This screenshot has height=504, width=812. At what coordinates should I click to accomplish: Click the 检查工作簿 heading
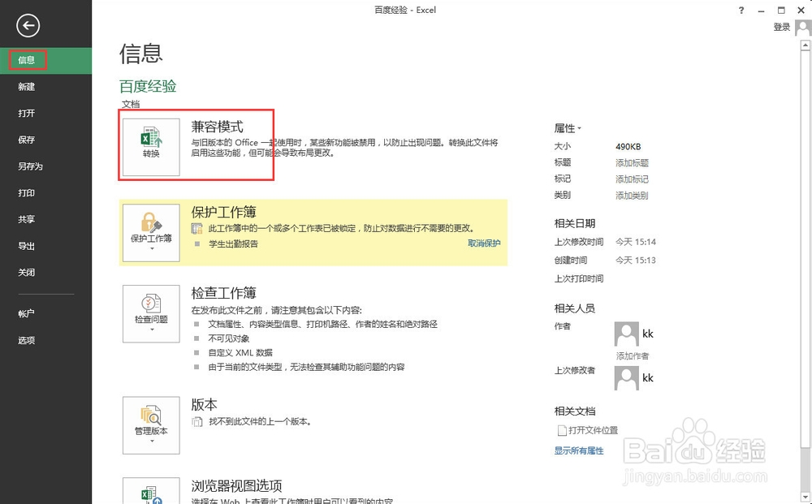pos(224,293)
